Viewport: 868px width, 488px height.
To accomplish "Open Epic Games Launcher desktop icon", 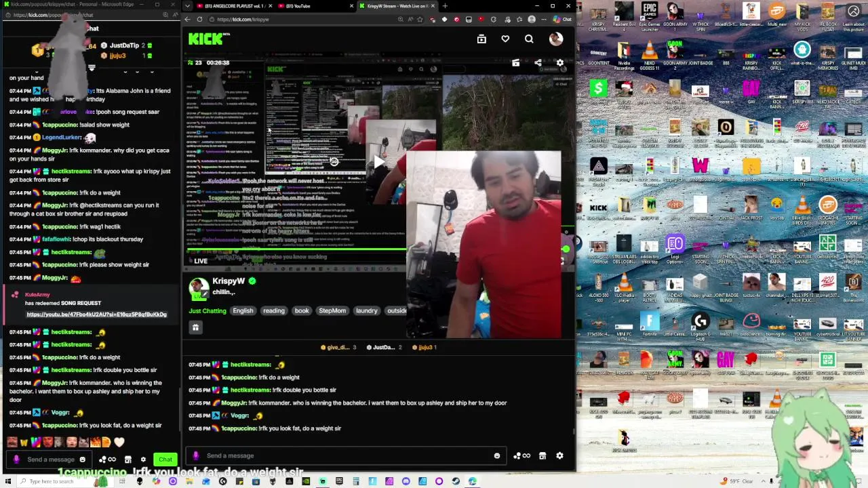I will point(650,17).
